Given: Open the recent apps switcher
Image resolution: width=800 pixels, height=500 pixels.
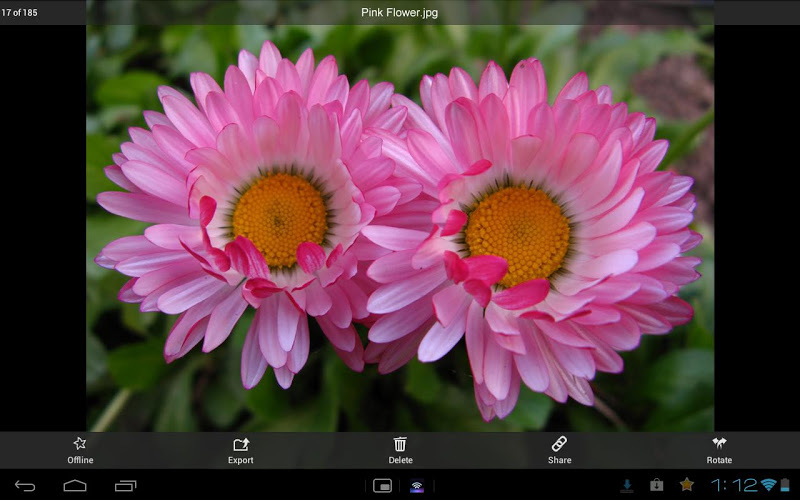Looking at the screenshot, I should point(125,486).
